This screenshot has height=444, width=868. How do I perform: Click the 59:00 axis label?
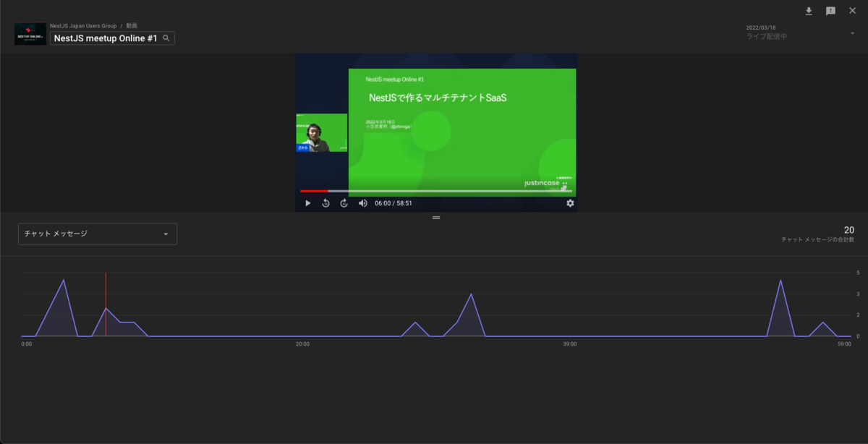(x=844, y=344)
